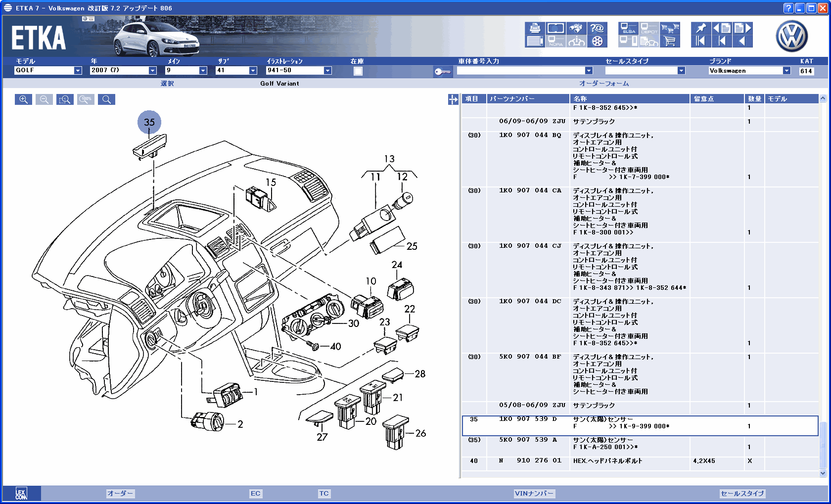
Task: Select part row 5K0 907 539 A
Action: [x=640, y=446]
